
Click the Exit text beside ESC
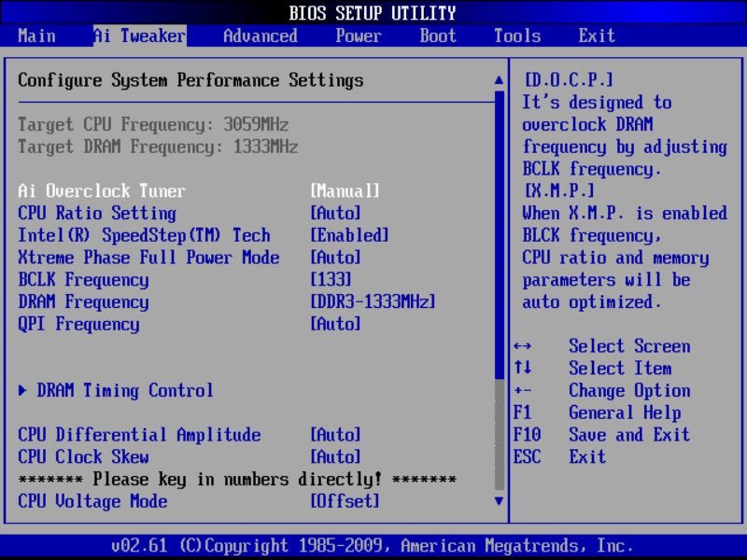[587, 456]
